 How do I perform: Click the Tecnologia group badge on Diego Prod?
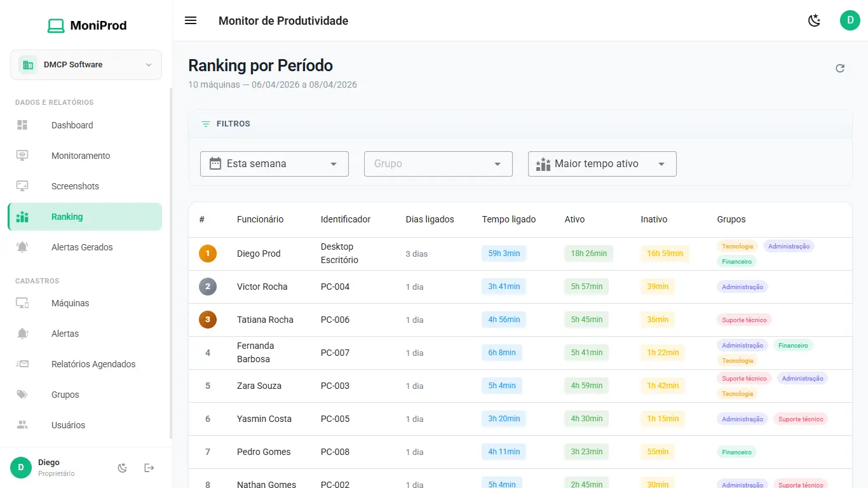pos(737,246)
